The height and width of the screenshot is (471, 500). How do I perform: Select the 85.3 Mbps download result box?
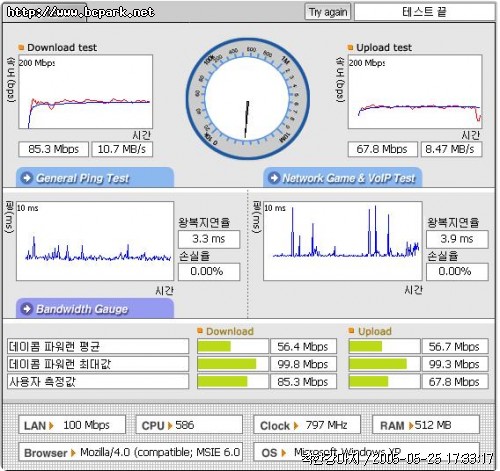pos(53,149)
